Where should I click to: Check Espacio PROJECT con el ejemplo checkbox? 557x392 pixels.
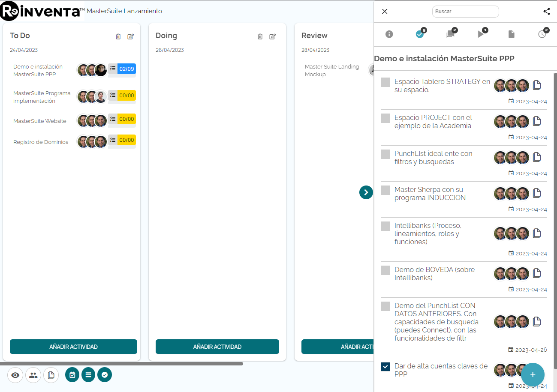[385, 118]
